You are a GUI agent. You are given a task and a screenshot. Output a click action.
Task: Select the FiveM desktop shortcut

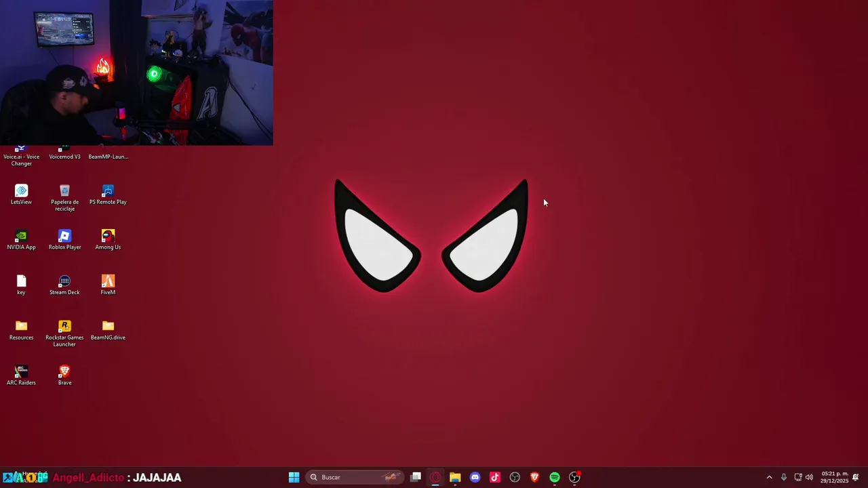[x=108, y=285]
